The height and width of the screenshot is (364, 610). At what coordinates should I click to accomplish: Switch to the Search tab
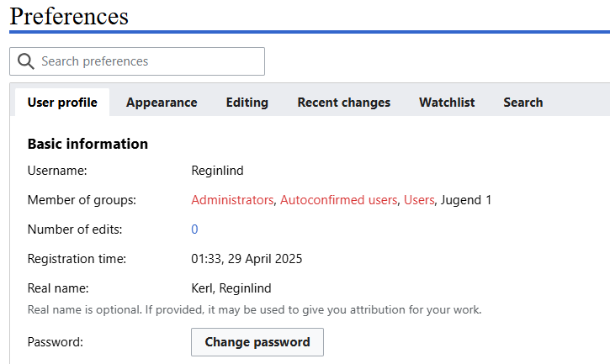(x=522, y=103)
